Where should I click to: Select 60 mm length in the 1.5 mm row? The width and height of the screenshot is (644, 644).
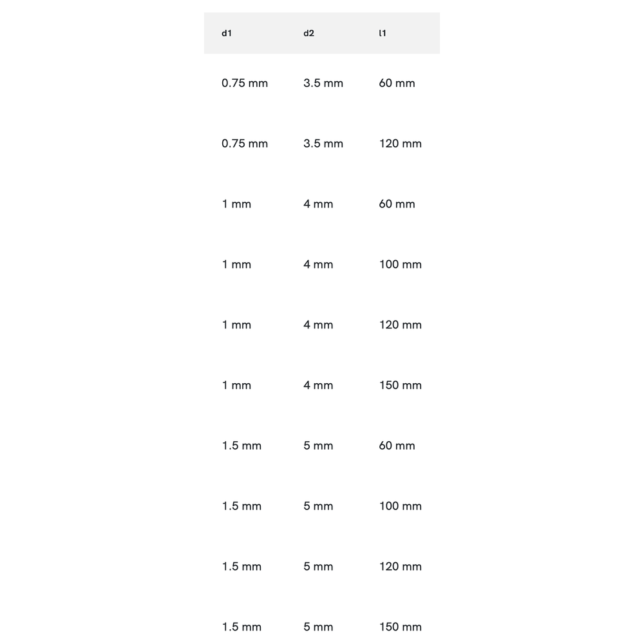(397, 446)
